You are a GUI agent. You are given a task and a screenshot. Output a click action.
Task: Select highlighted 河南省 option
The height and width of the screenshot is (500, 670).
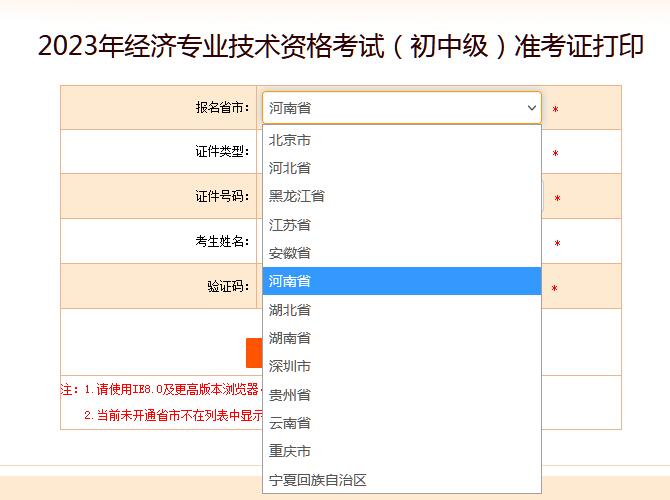[x=402, y=281]
